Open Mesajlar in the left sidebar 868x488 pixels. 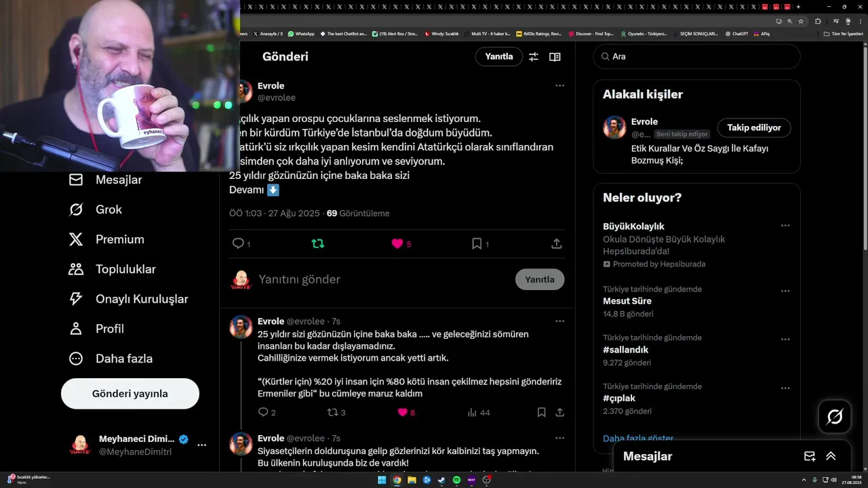105,180
